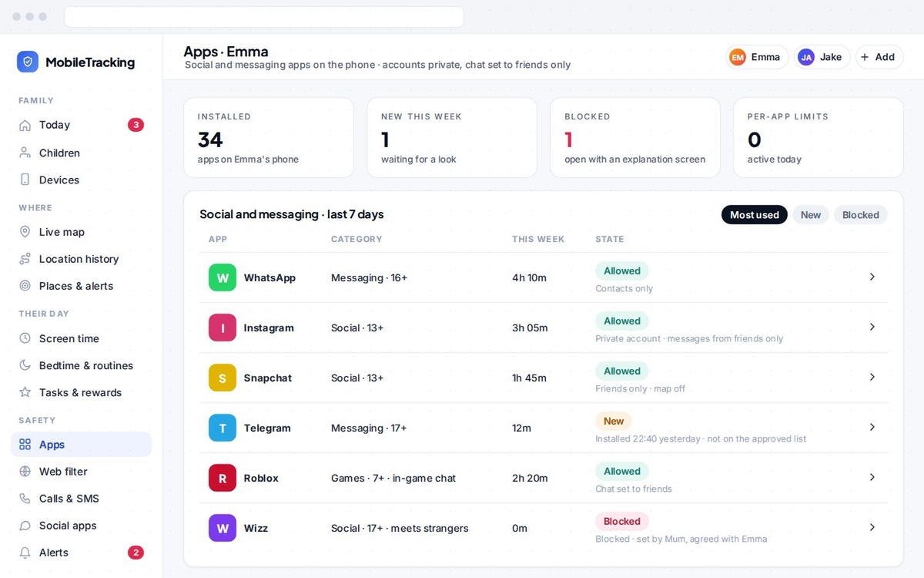Click the Social apps chat bubble icon
Screen dimensions: 924x578
tap(25, 526)
